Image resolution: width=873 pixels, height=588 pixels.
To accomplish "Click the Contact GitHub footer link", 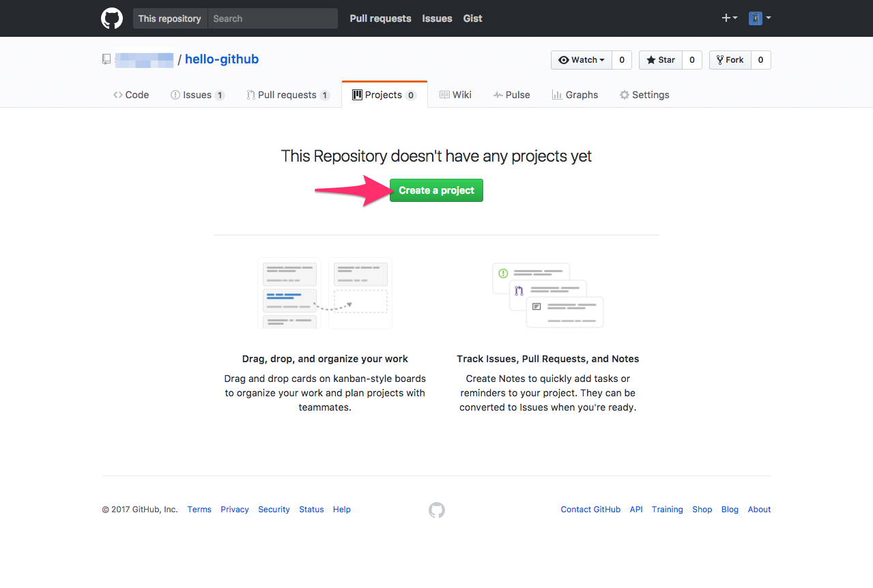I will (x=590, y=510).
